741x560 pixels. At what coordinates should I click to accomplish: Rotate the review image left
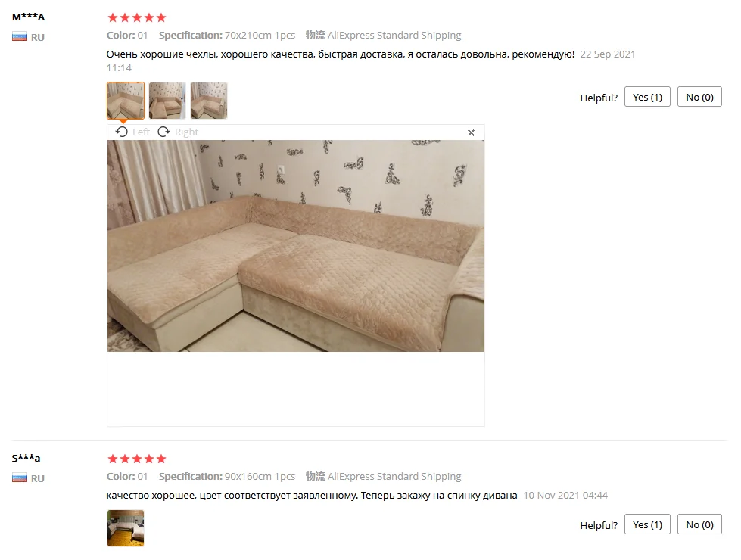pos(132,132)
